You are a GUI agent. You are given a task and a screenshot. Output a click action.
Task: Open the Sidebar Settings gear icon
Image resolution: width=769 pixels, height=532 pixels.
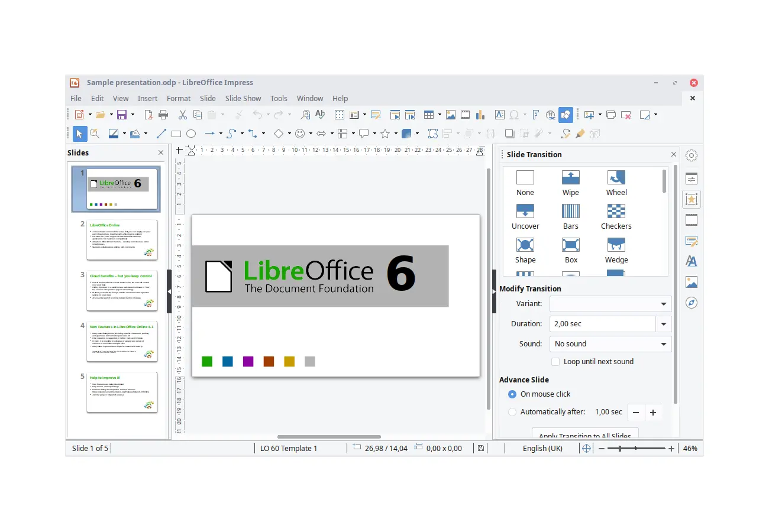pyautogui.click(x=692, y=155)
